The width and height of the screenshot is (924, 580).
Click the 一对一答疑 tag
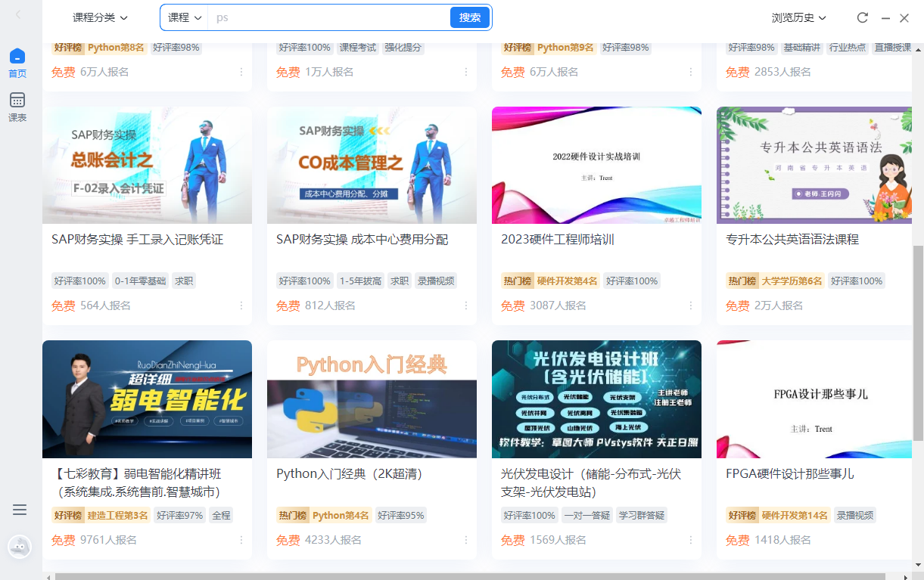point(587,516)
